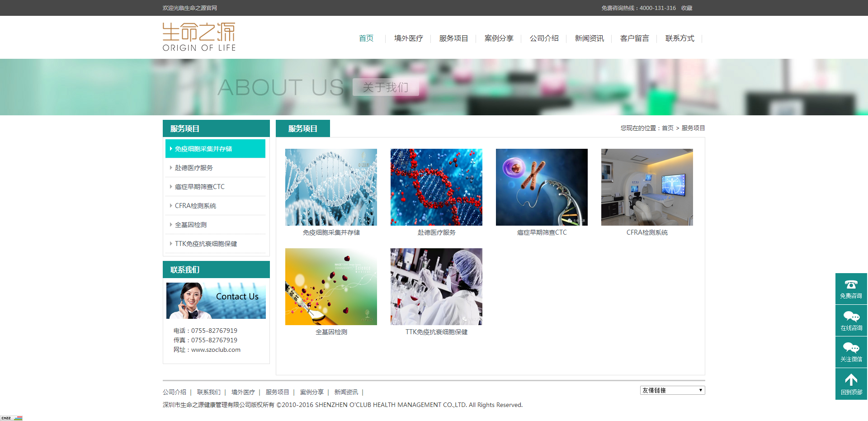Click the 关于我们 banner label

tap(386, 87)
